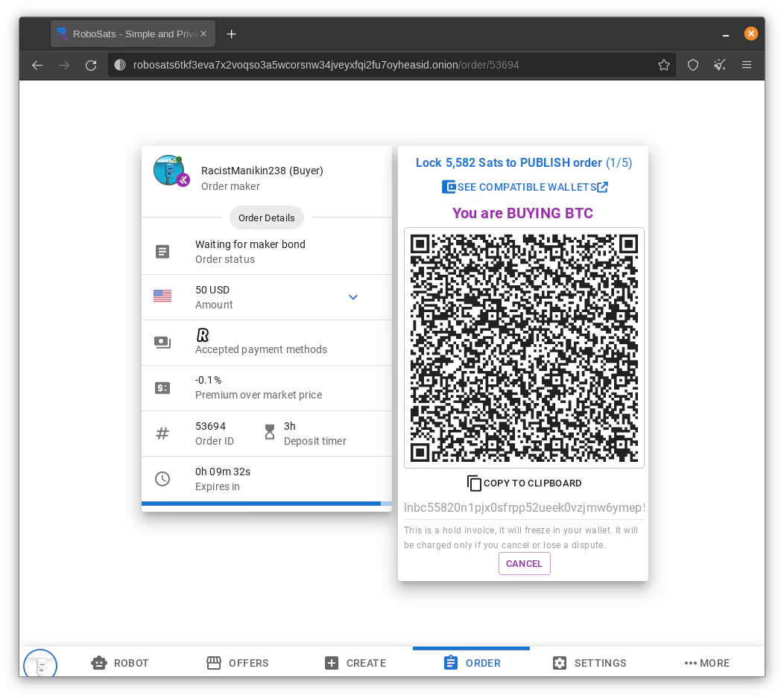Expand the 50 USD amount details
Viewport: 784px width, 698px height.
353,297
